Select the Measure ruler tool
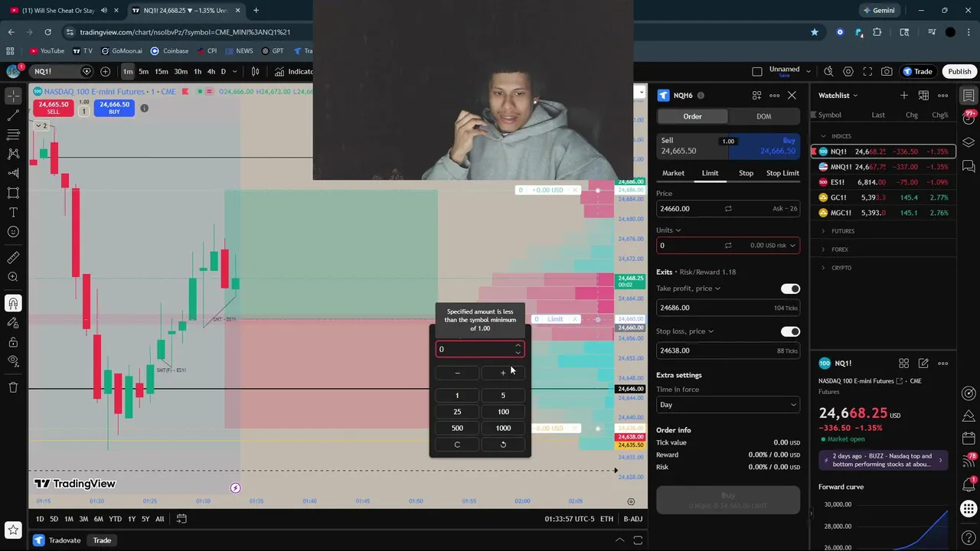The width and height of the screenshot is (980, 551). [13, 258]
